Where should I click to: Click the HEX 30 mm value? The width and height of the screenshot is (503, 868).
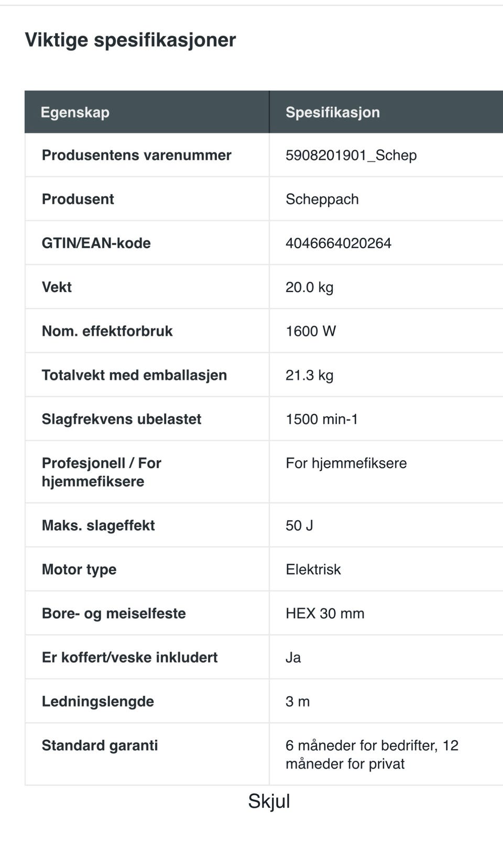tap(324, 613)
